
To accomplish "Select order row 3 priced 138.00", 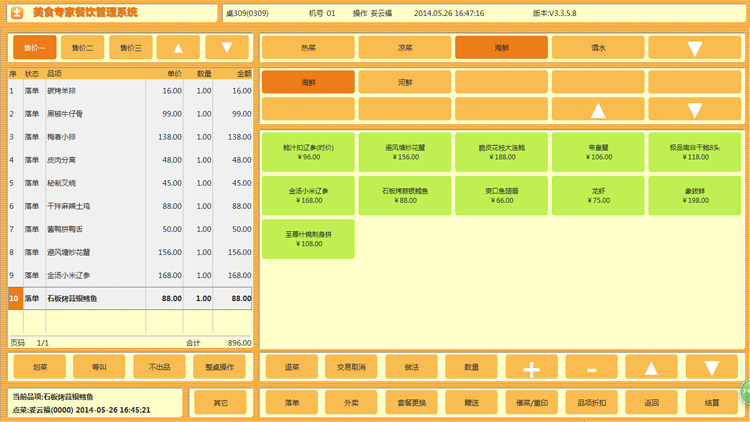I will 130,137.
